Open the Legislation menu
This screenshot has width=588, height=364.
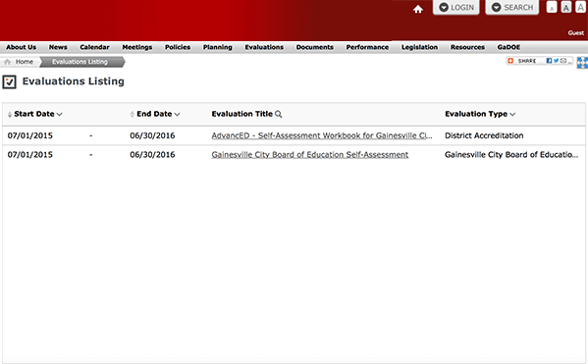click(x=419, y=47)
